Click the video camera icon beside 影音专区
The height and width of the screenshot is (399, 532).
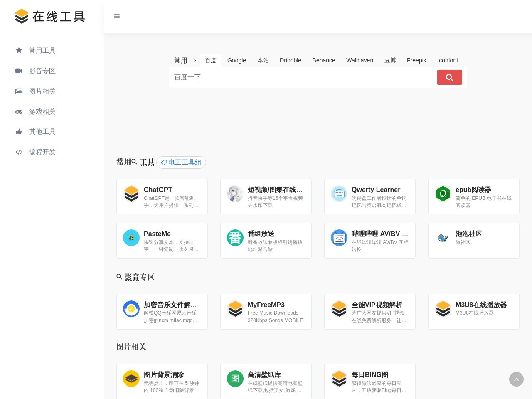tap(19, 71)
